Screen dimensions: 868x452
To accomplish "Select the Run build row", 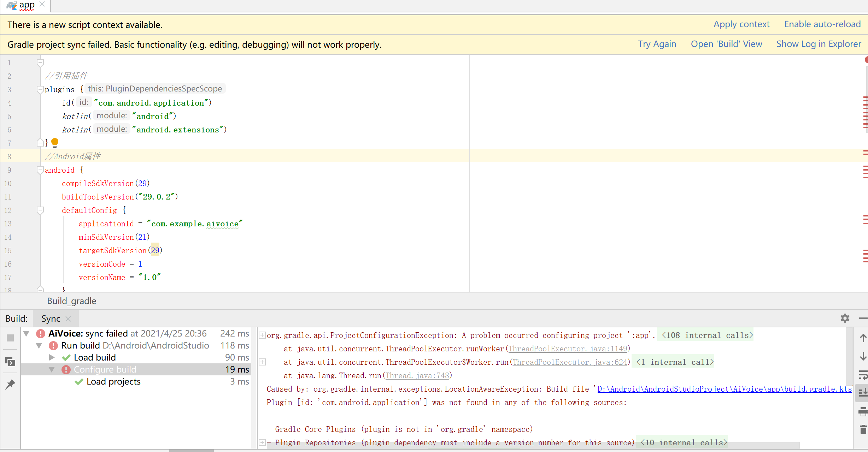I will point(136,345).
